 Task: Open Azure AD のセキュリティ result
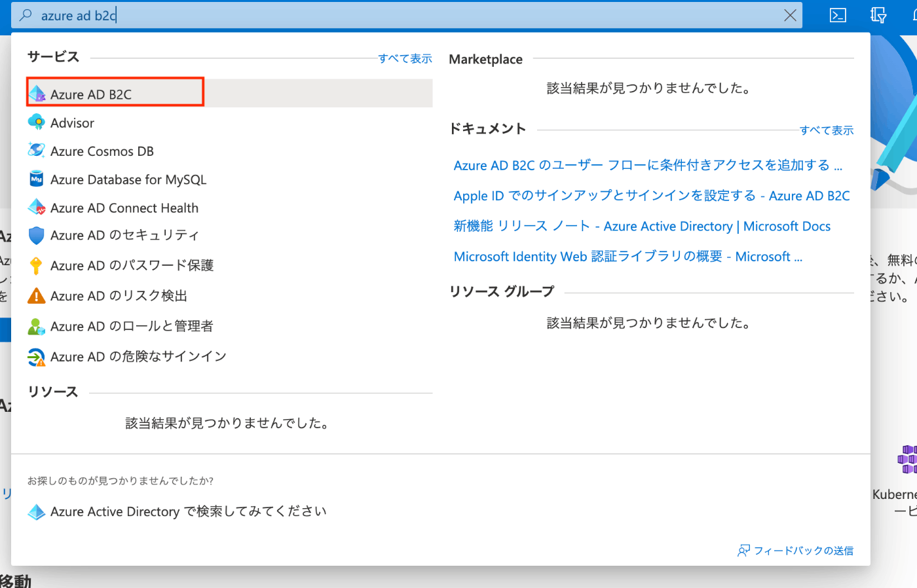229,235
